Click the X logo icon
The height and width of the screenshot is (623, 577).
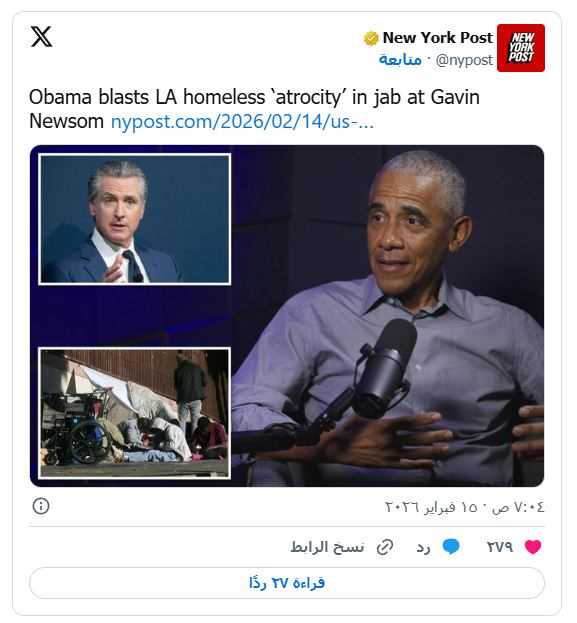(x=41, y=37)
